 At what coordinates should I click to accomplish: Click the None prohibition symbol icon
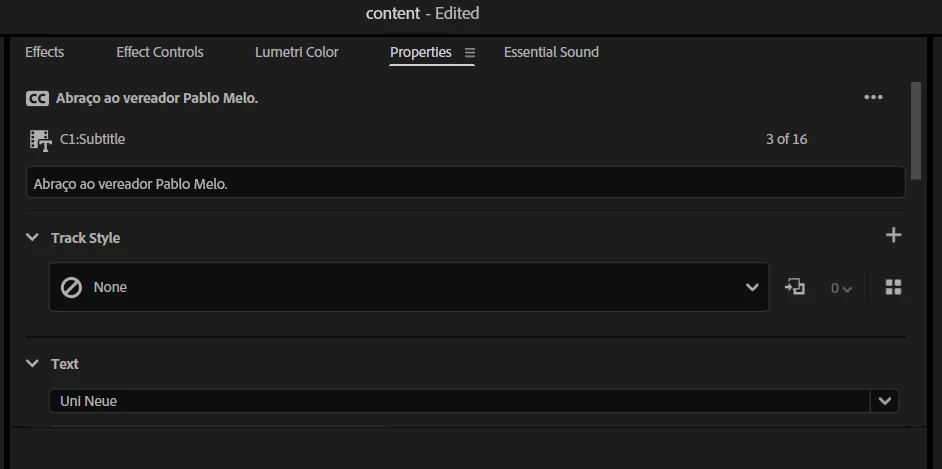[71, 288]
